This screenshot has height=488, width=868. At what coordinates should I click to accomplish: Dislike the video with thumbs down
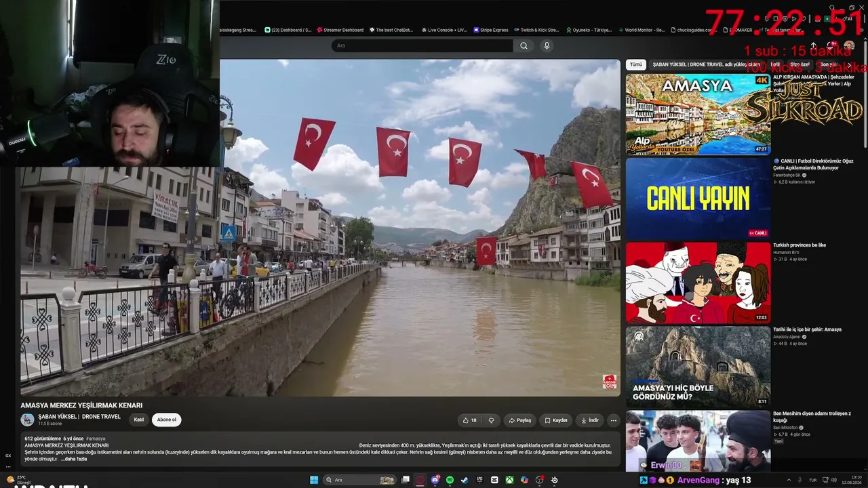[x=492, y=420]
